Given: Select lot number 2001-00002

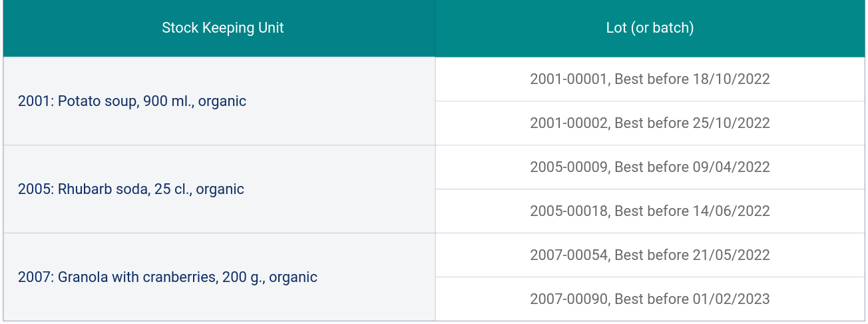Looking at the screenshot, I should 569,123.
